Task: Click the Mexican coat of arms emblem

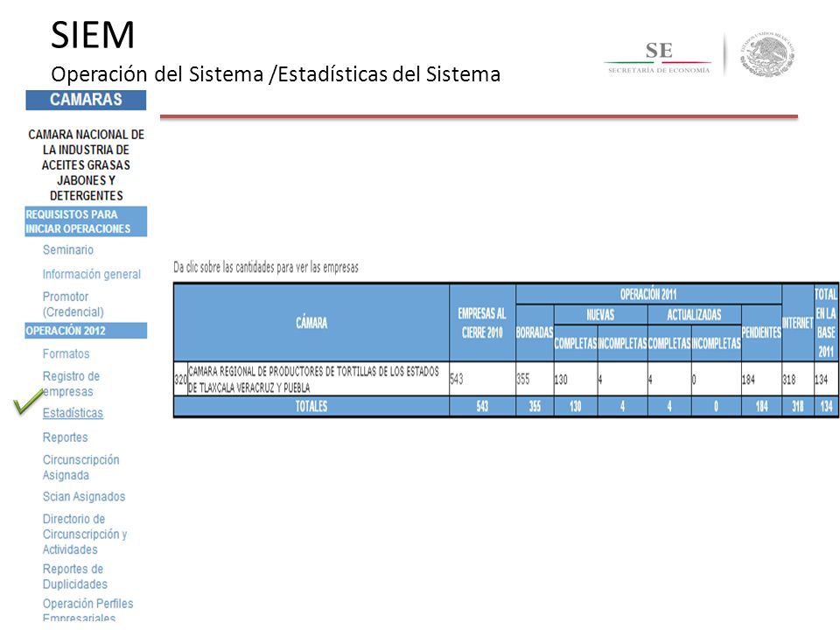Action: [767, 54]
